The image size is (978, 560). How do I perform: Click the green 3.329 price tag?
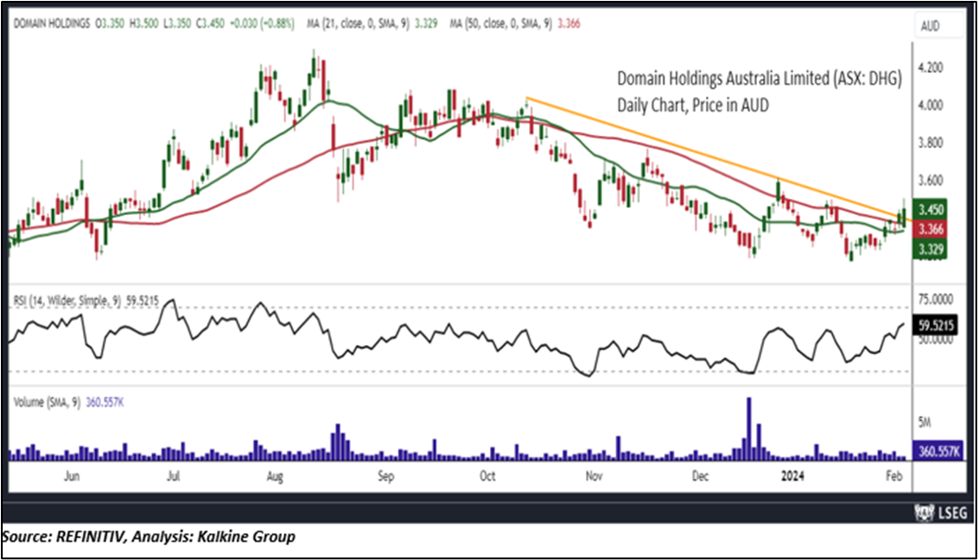pos(930,250)
